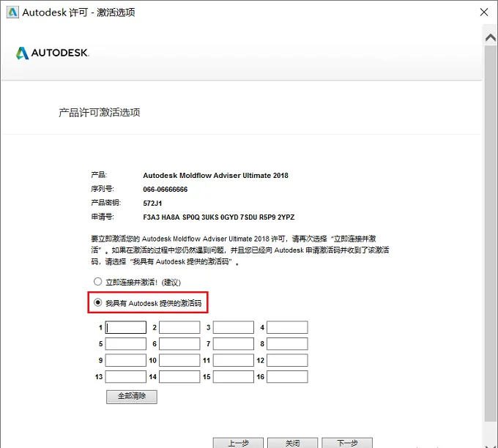Click the 关闭 close button

[292, 443]
